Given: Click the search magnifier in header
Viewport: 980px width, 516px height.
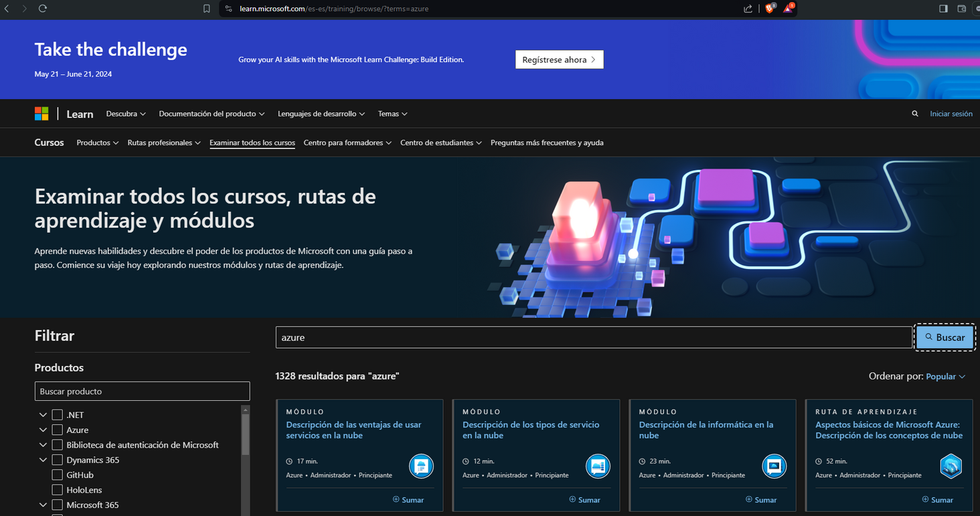Looking at the screenshot, I should (914, 114).
